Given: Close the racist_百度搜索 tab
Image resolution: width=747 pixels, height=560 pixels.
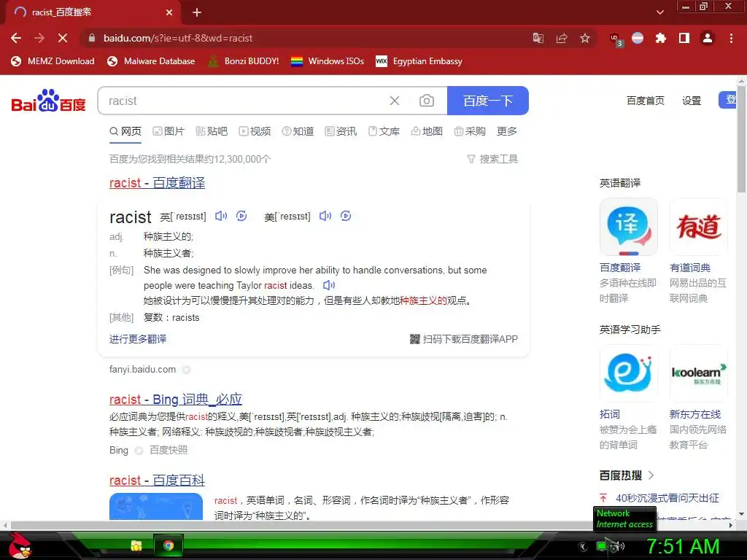Looking at the screenshot, I should coord(169,12).
